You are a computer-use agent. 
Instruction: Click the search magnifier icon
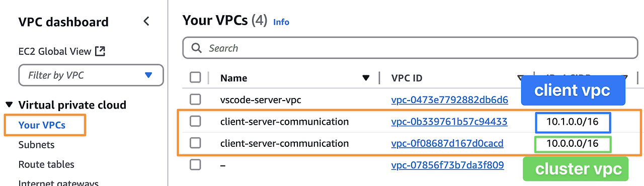point(196,48)
